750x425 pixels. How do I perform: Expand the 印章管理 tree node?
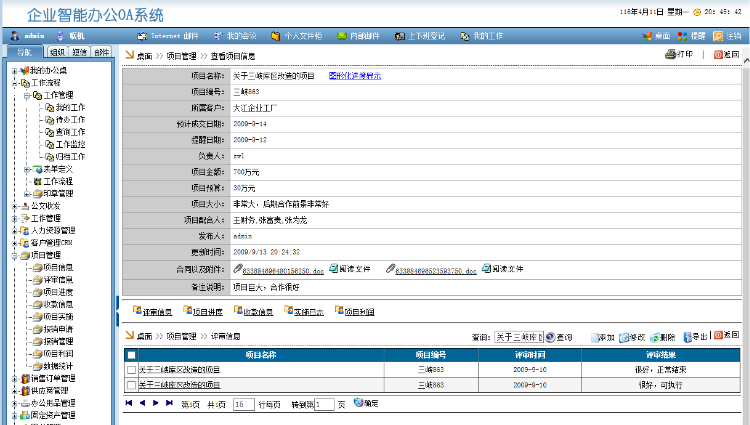27,194
